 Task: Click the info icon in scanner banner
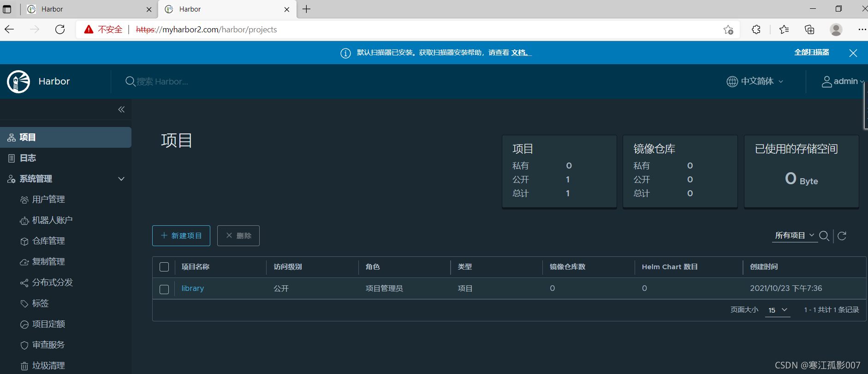pos(345,53)
